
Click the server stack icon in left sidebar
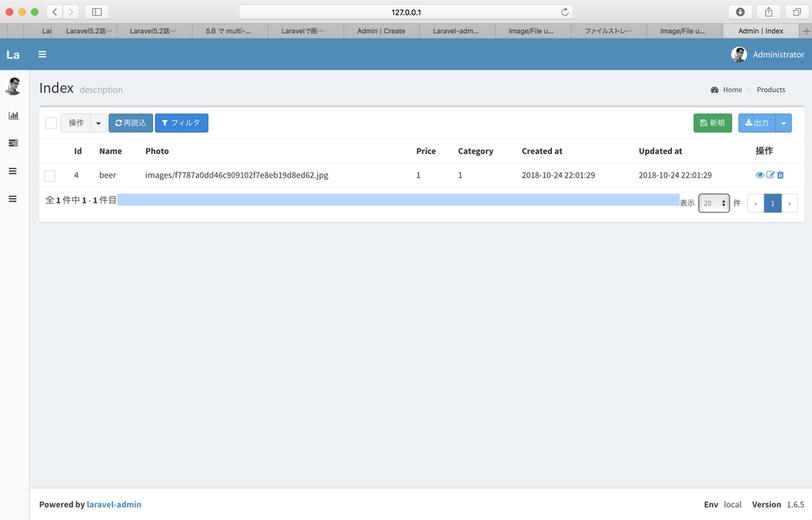pos(13,143)
